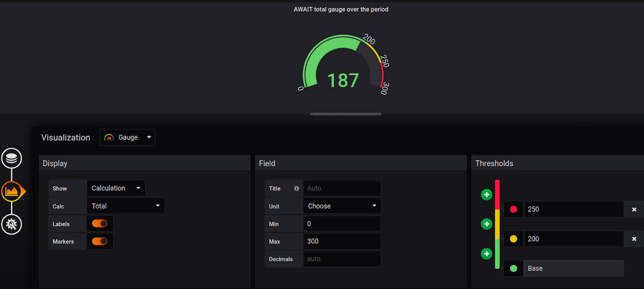Open the General settings gear icon tab

tap(12, 224)
